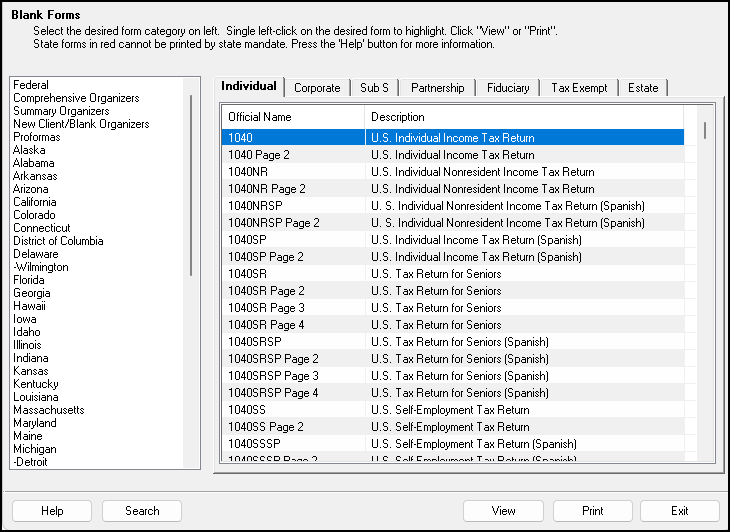Select Federal in the category list

(31, 86)
